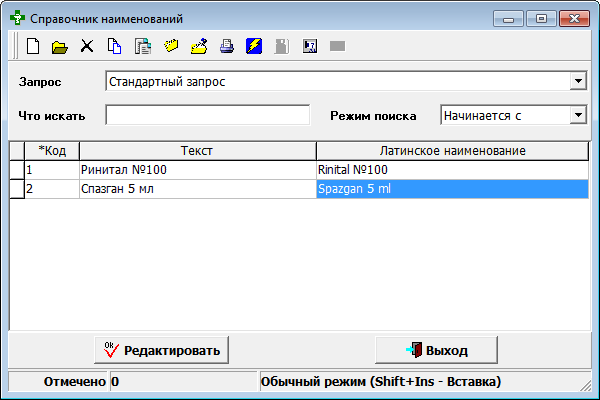Viewport: 600px width, 400px height.
Task: Click the yellow folder with pin icon
Action: coord(199,46)
